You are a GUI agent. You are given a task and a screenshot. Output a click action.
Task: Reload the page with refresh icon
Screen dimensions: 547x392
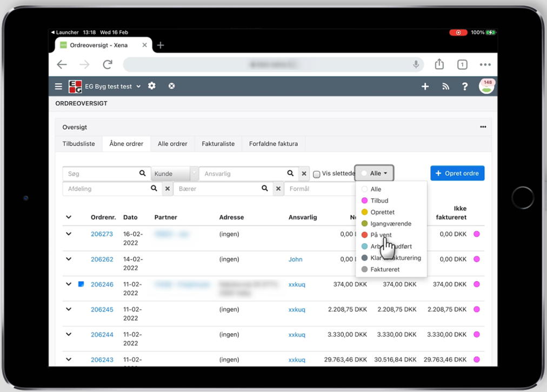click(x=108, y=64)
